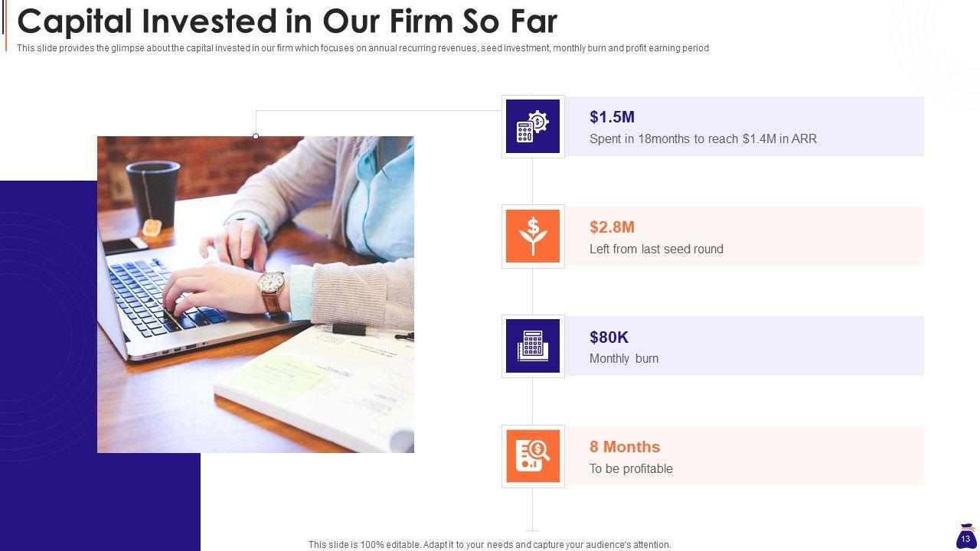Viewport: 980px width, 551px height.
Task: Select the '100% editable' footer note
Action: pos(490,545)
